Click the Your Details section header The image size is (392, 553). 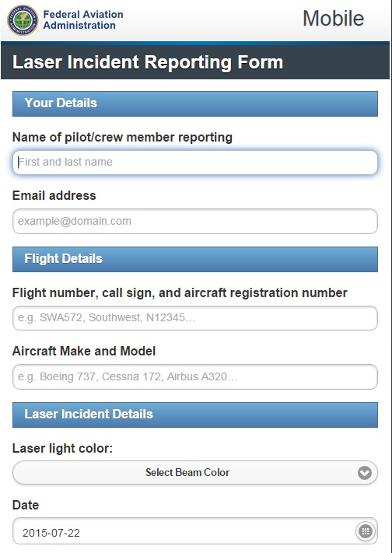(x=195, y=103)
